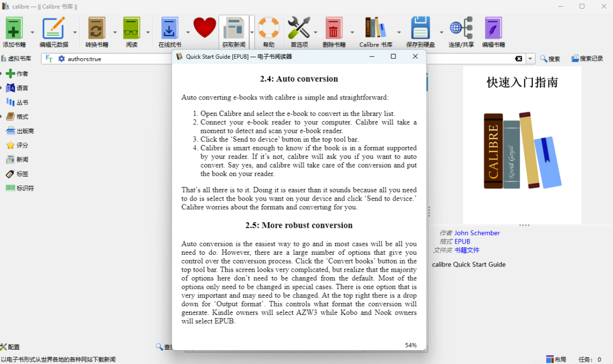Click the 保存到硬盘 floppy disk icon
Image resolution: width=613 pixels, height=364 pixels.
coord(420,29)
